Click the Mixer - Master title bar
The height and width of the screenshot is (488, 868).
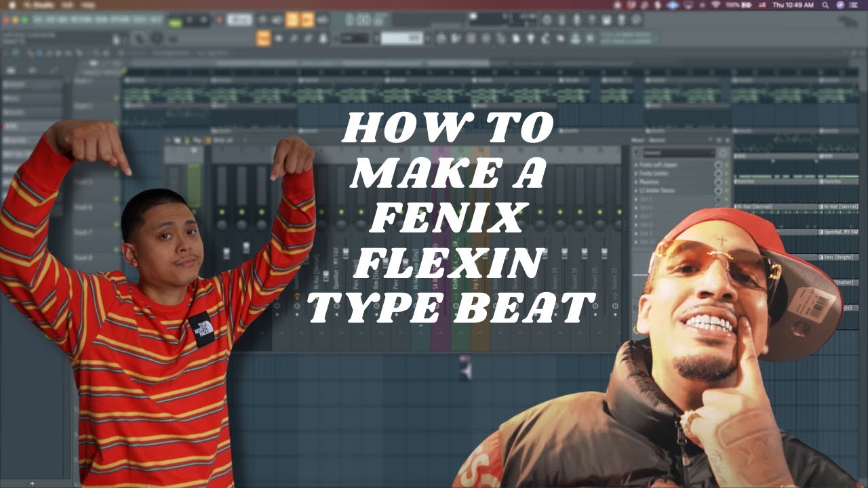tap(681, 140)
